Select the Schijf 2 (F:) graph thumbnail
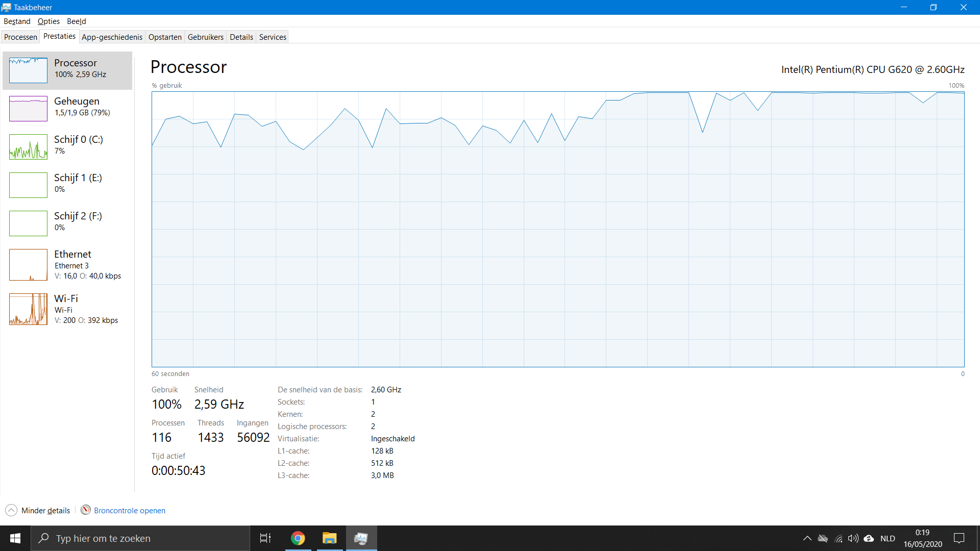980x551 pixels. (28, 223)
